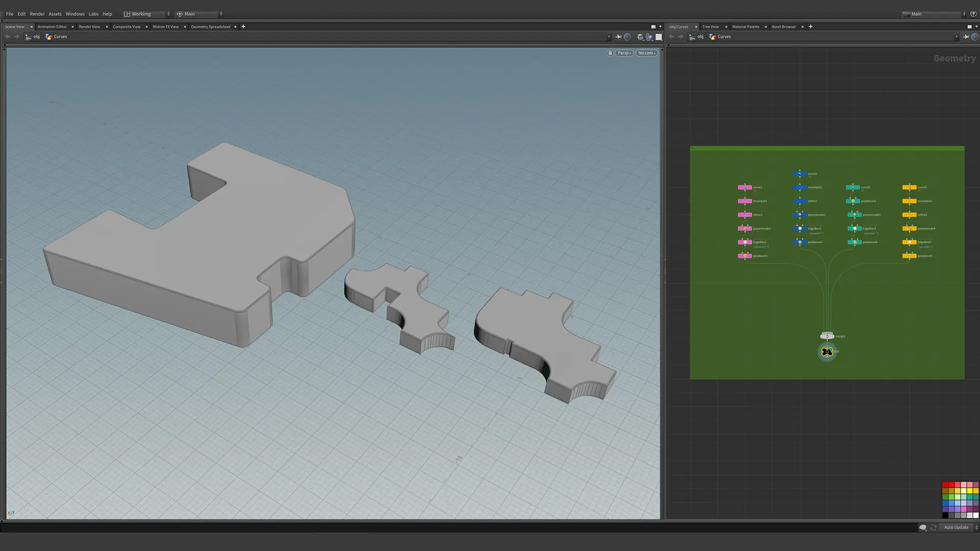Switch to the Render View tab

click(89, 27)
